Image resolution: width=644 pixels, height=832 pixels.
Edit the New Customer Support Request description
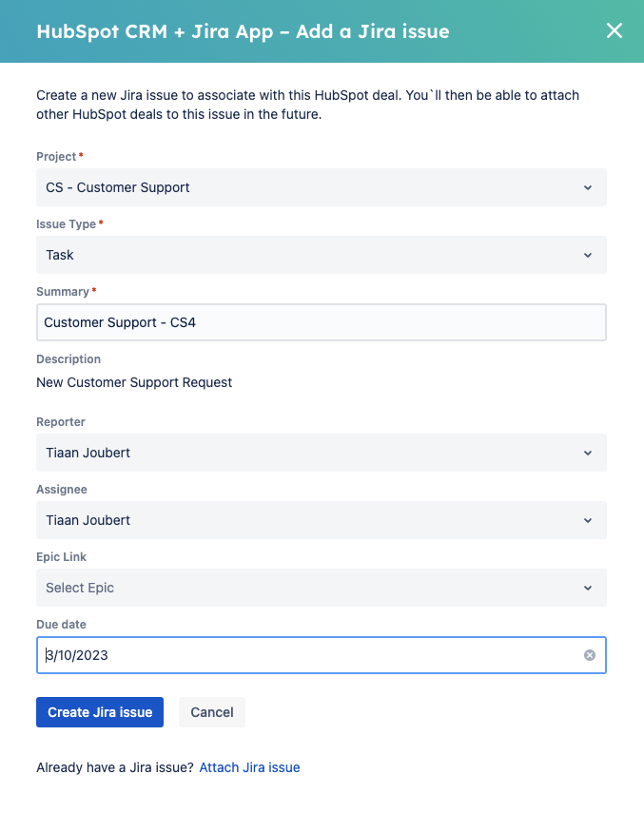134,382
